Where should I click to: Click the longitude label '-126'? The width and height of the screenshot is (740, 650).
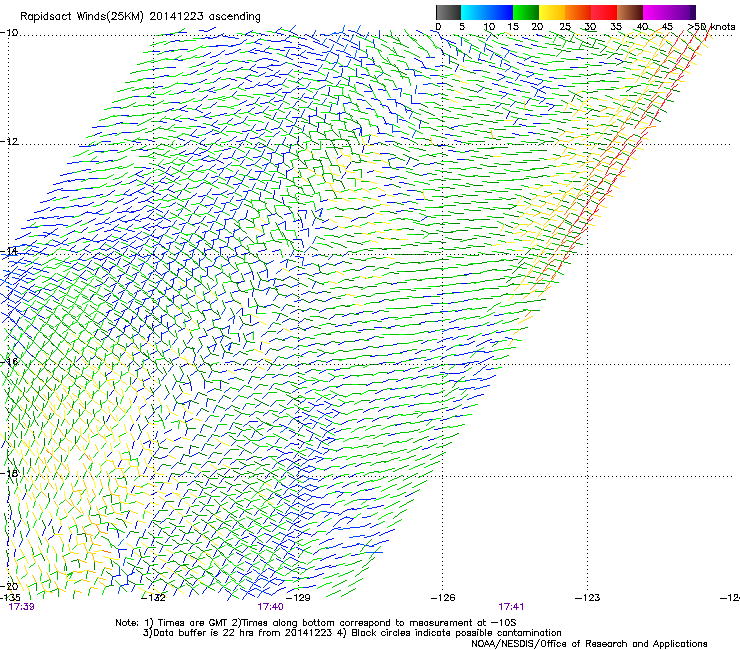tap(443, 598)
